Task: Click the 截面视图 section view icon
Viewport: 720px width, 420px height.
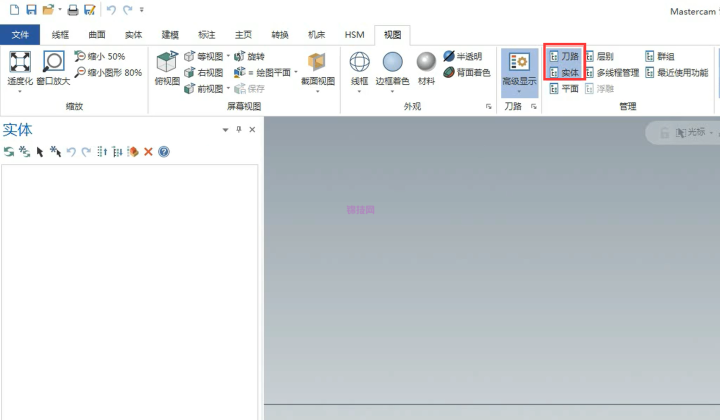Action: [317, 62]
